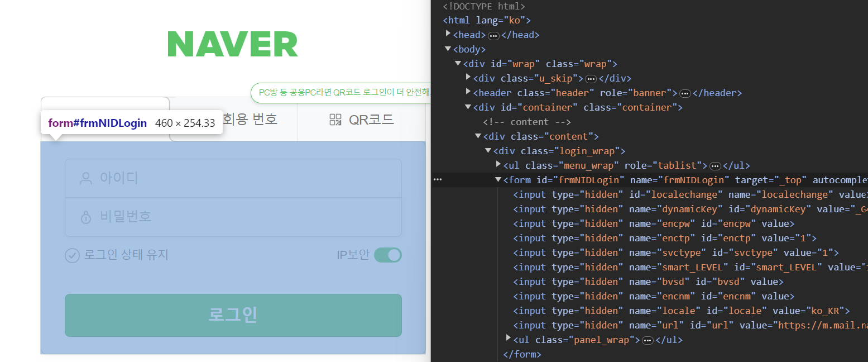This screenshot has height=362, width=868.
Task: Select the hidden input localechange row
Action: [x=690, y=194]
